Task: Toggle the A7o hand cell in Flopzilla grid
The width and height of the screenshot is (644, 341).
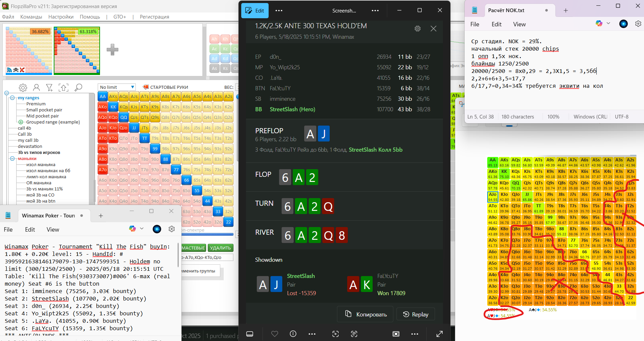Action: [x=103, y=169]
